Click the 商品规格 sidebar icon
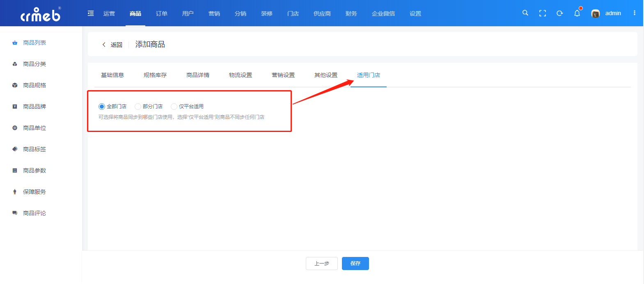This screenshot has height=284, width=644. pos(15,85)
